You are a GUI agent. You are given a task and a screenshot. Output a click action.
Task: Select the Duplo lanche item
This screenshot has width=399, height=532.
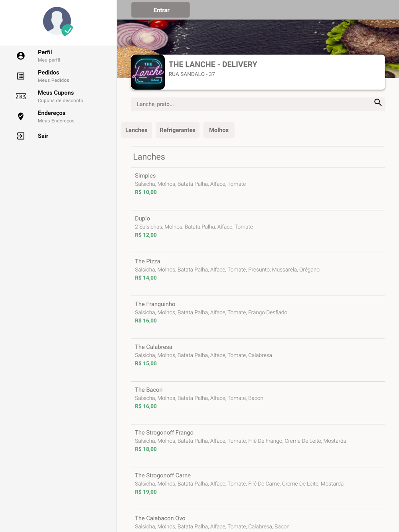258,232
